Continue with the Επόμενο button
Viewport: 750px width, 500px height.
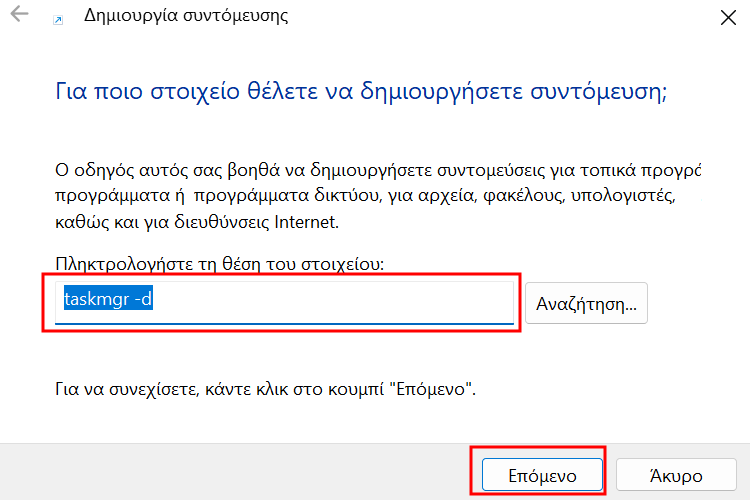click(x=542, y=475)
